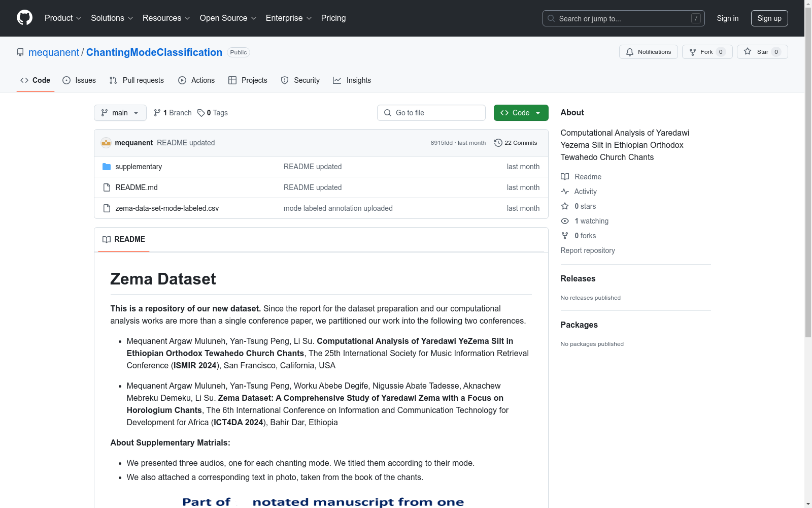812x508 pixels.
Task: Click the Packages heading in sidebar
Action: click(x=579, y=325)
